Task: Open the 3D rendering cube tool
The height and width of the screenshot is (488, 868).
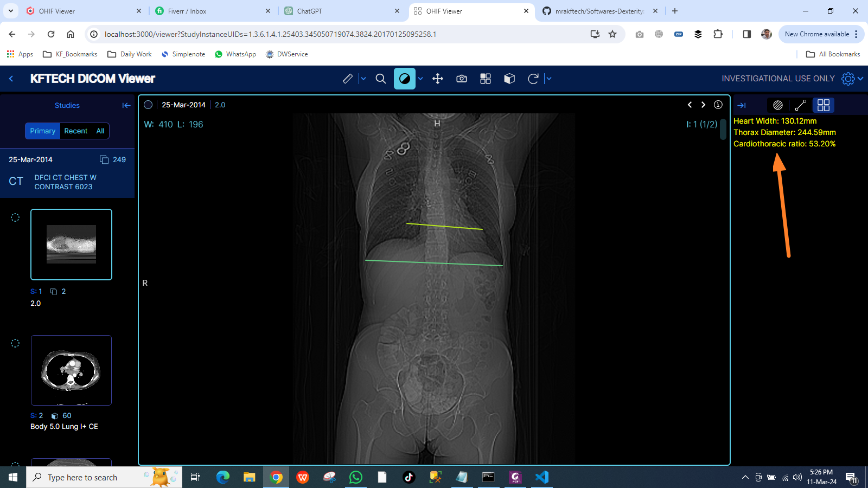Action: pyautogui.click(x=509, y=79)
